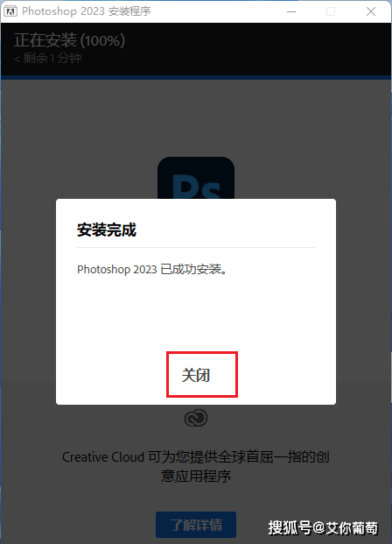
Task: Click the Photoshop 2023 已成功安装 message
Action: coord(152,269)
